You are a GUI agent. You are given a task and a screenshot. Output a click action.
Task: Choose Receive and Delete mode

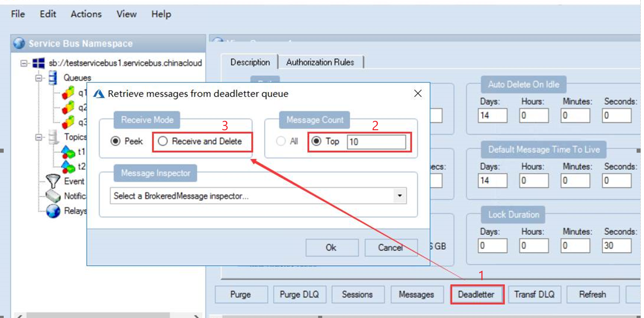(x=163, y=141)
